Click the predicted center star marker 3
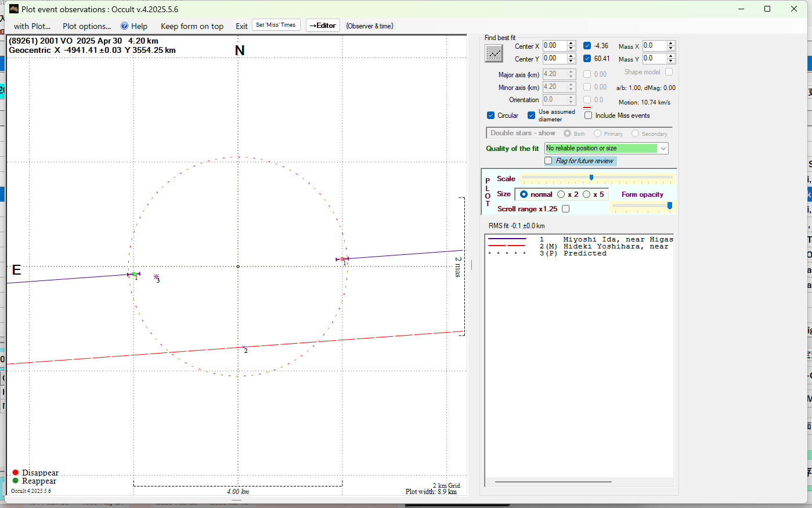 point(156,277)
